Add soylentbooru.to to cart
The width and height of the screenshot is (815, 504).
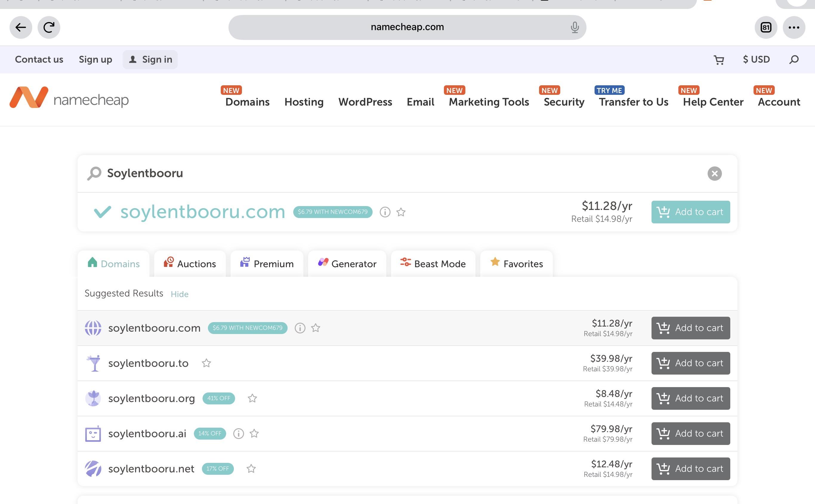[x=691, y=363]
